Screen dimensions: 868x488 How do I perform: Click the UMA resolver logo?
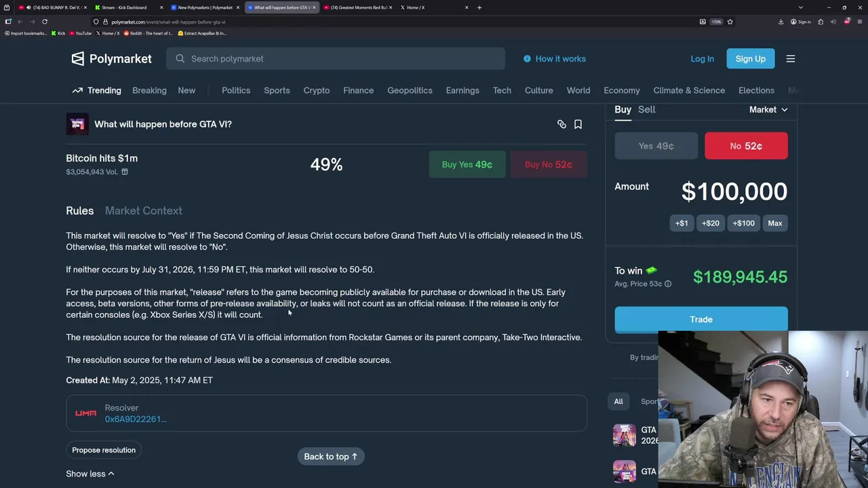pyautogui.click(x=85, y=413)
